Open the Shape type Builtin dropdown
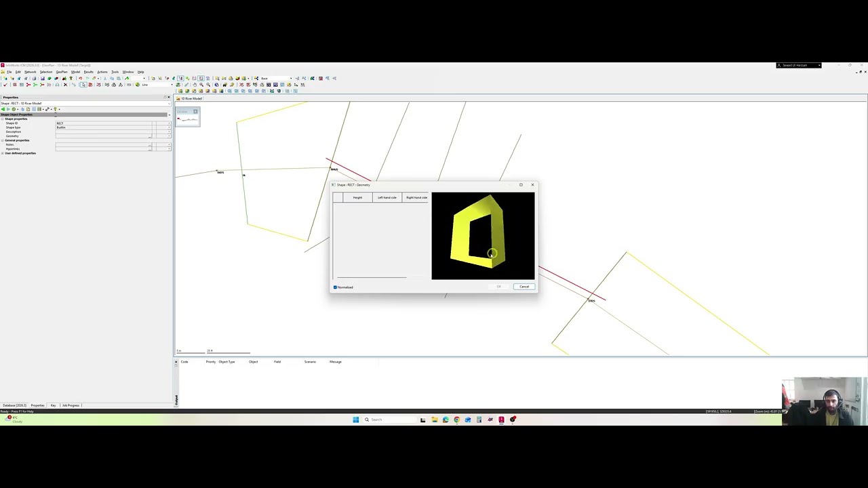The width and height of the screenshot is (868, 488). 169,127
